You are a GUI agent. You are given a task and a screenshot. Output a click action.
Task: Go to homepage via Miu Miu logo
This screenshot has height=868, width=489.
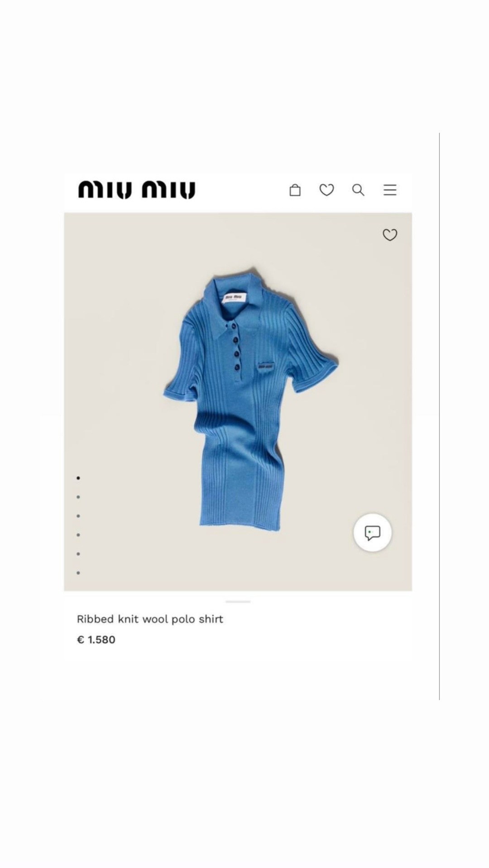point(137,190)
